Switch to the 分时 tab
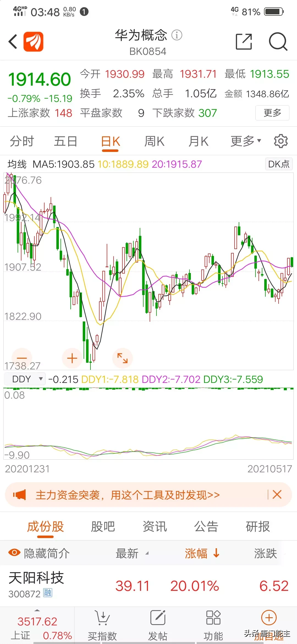The width and height of the screenshot is (297, 644). pos(22,141)
